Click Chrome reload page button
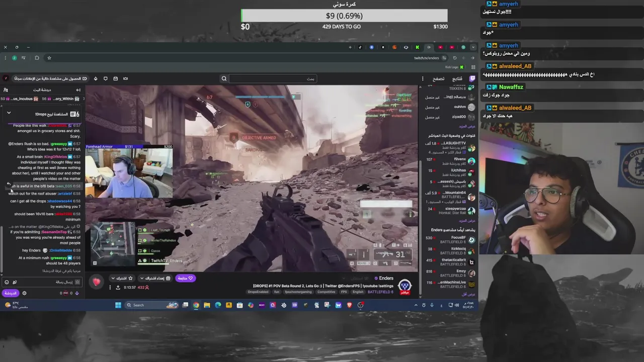Screen dimensions: 644x362 [x=455, y=58]
